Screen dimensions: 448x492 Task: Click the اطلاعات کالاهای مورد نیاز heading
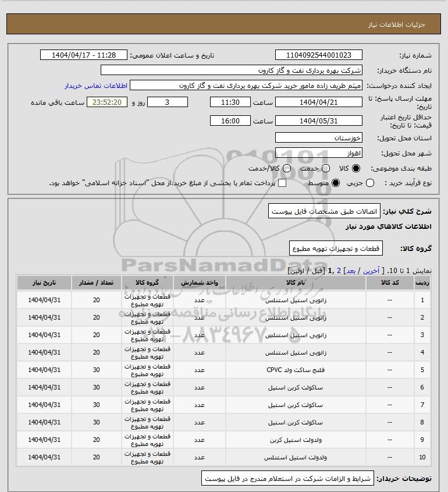tap(389, 226)
